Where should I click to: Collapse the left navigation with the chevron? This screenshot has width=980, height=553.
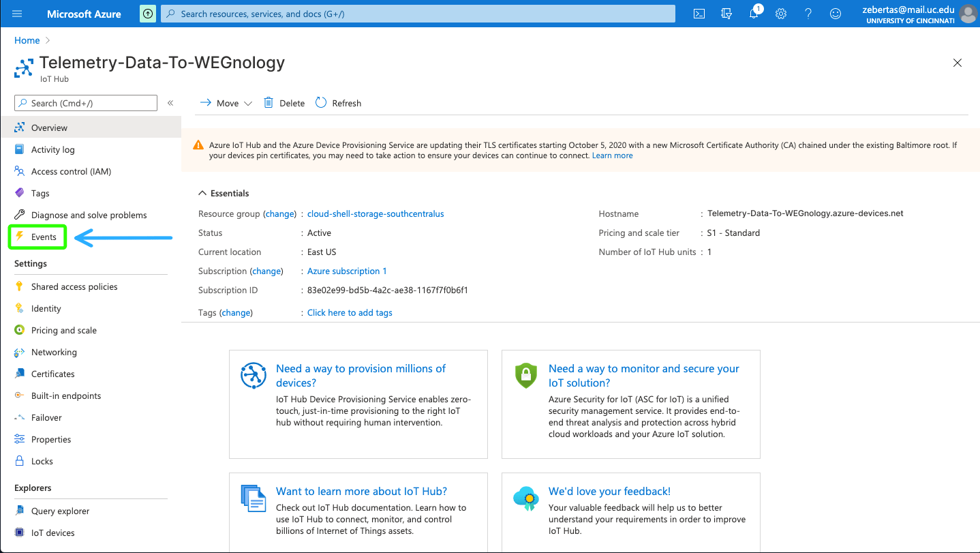(170, 103)
